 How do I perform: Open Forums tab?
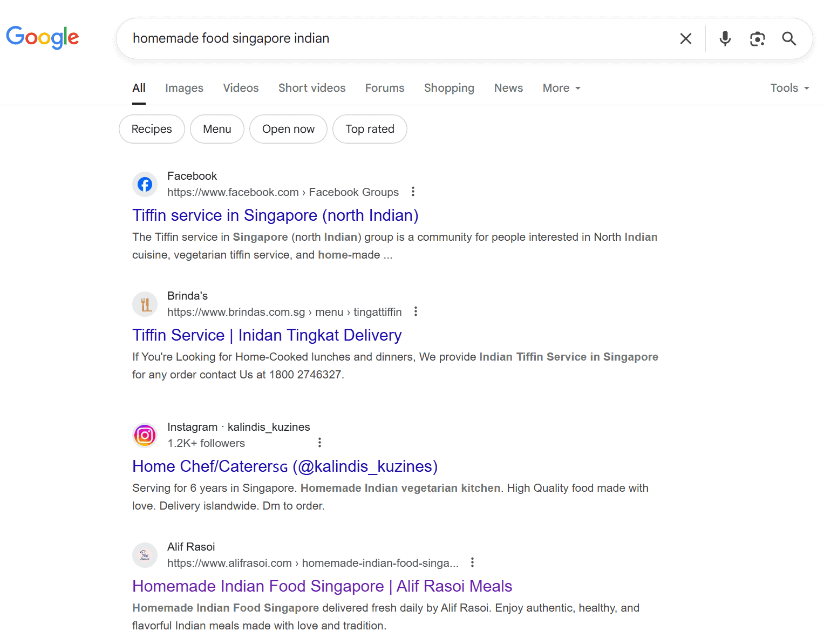click(x=384, y=88)
